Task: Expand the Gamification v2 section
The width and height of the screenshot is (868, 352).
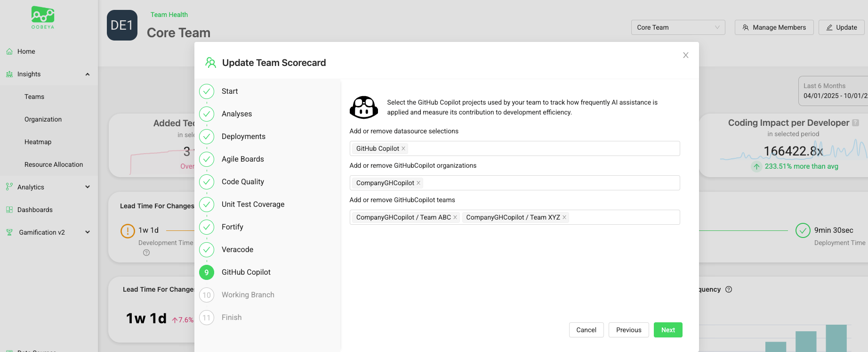Action: pos(88,232)
